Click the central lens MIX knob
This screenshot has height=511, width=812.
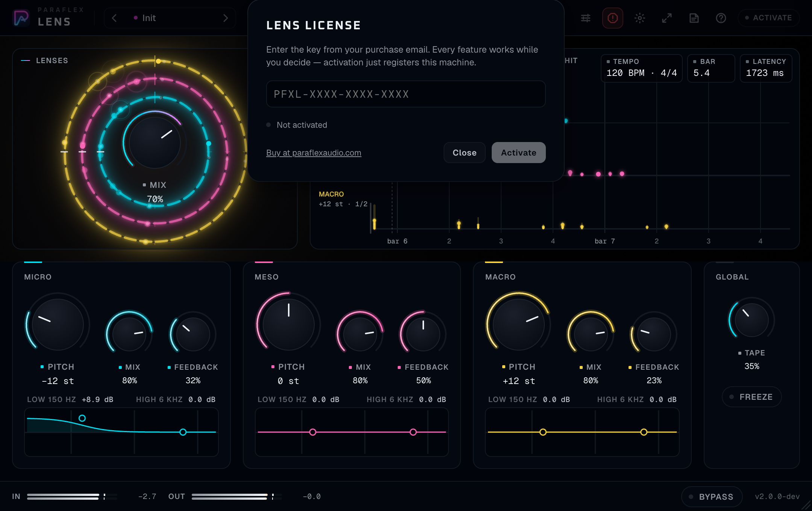coord(155,143)
